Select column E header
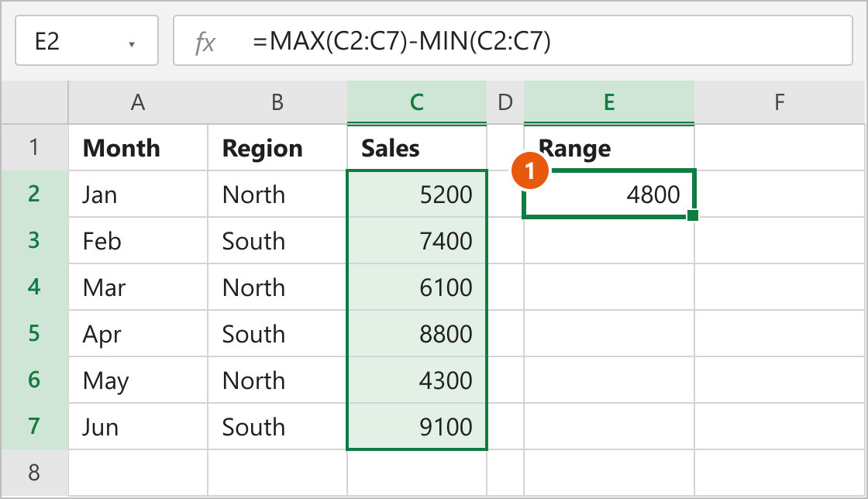This screenshot has width=868, height=499. [609, 102]
